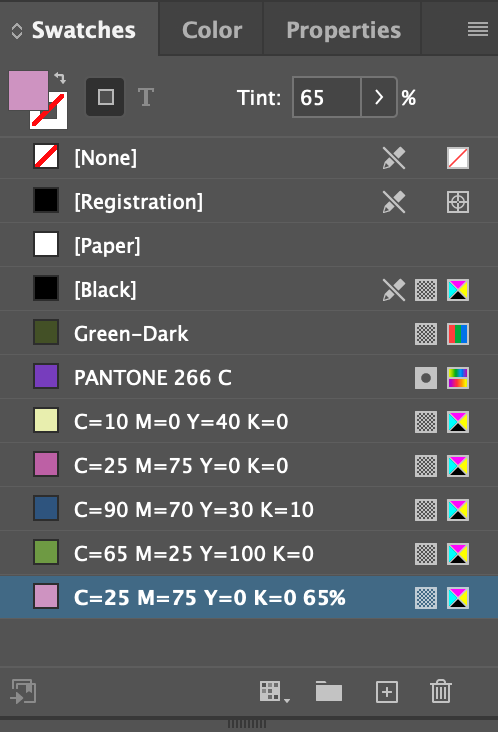
Task: Click the add swatch to CC library icon
Action: pyautogui.click(x=23, y=691)
